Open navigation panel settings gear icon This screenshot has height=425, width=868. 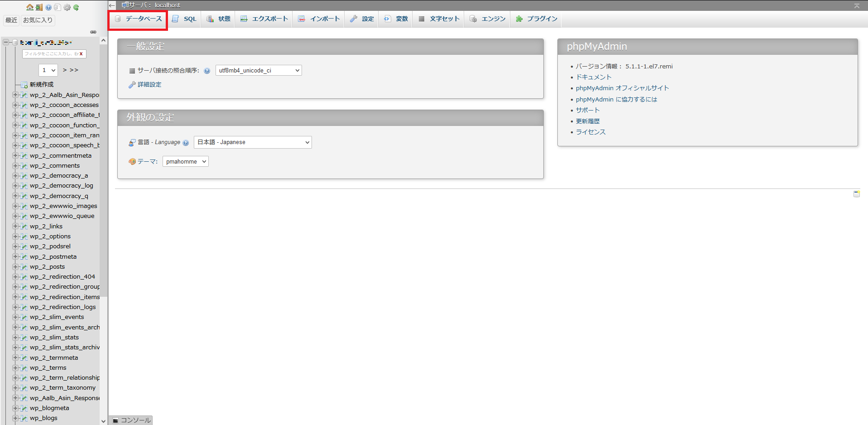pos(67,7)
